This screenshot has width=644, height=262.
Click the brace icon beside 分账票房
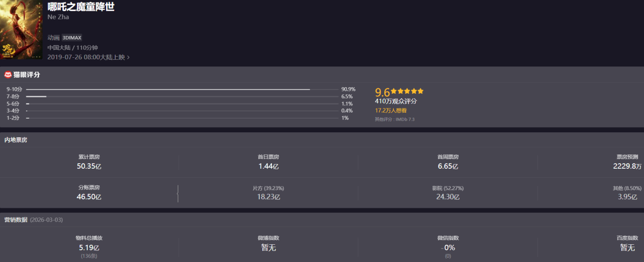(177, 194)
